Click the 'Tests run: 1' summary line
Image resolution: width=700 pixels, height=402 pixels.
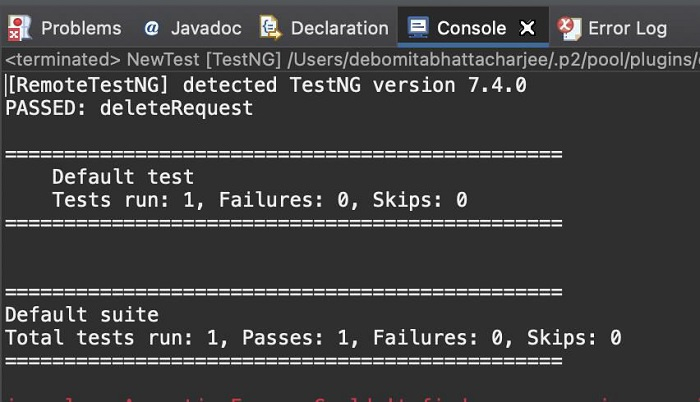259,200
